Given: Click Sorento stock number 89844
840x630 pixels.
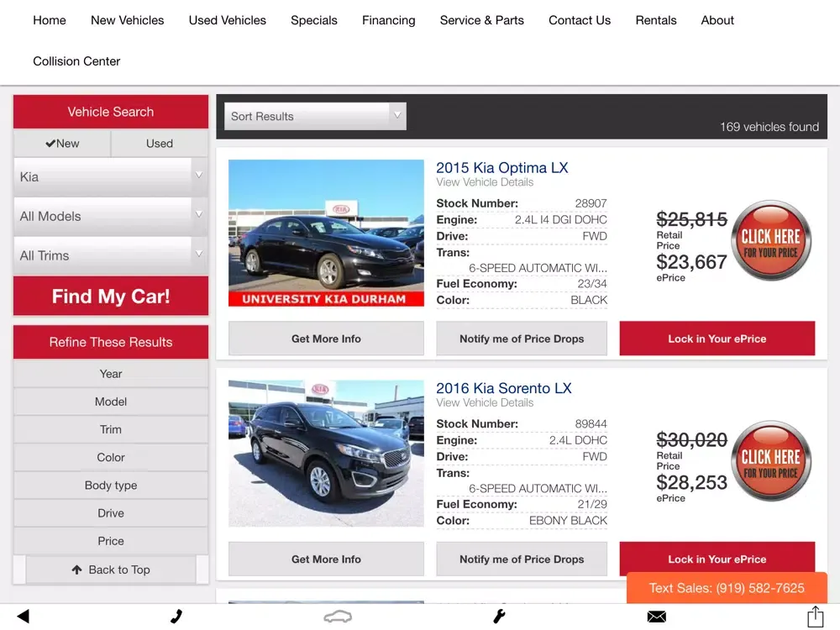Looking at the screenshot, I should 591,423.
